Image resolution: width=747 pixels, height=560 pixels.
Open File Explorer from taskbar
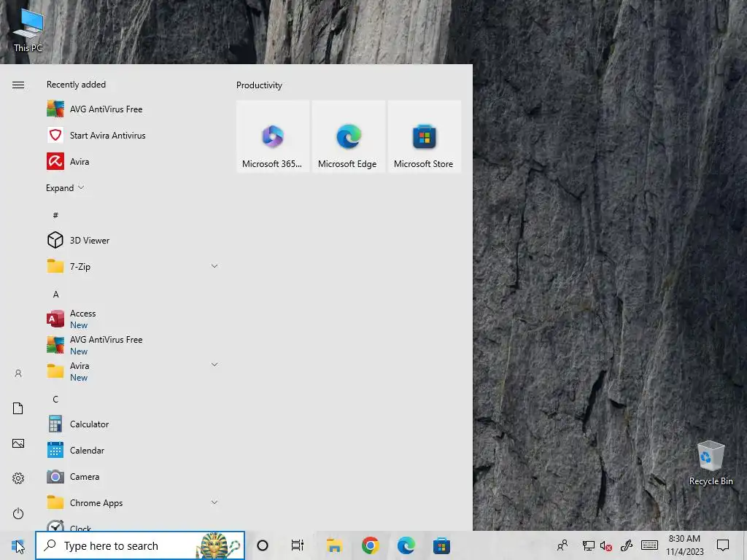coord(334,545)
